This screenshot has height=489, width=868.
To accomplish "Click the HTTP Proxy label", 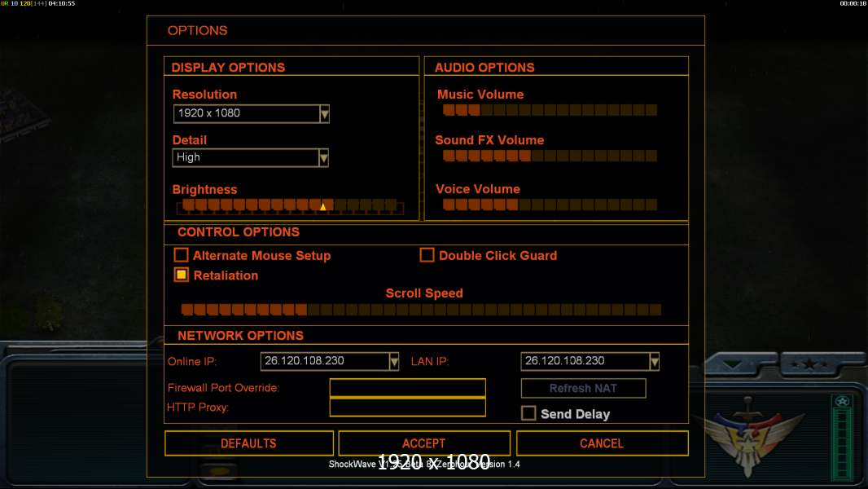I will pos(198,407).
